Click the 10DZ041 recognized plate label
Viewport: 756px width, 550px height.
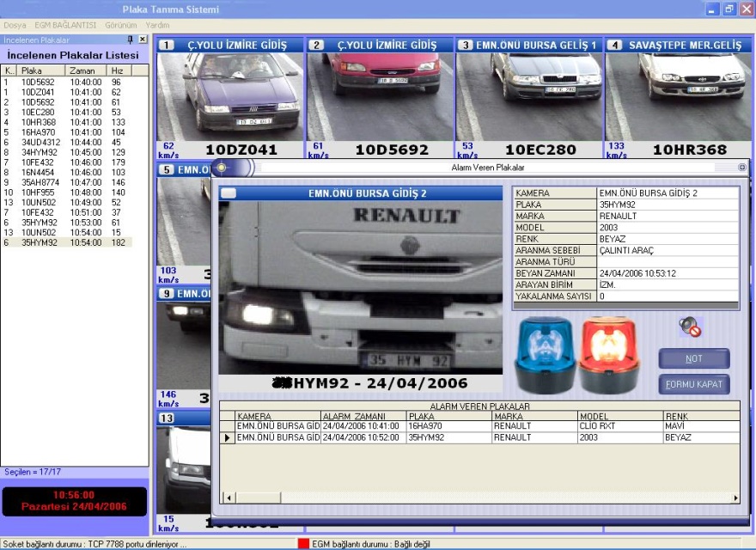pos(241,150)
